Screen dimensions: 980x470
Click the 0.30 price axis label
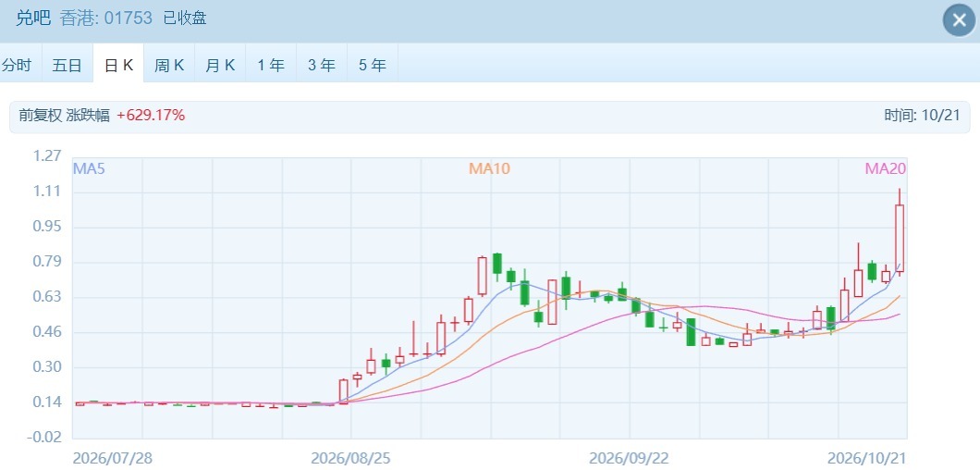(x=47, y=366)
